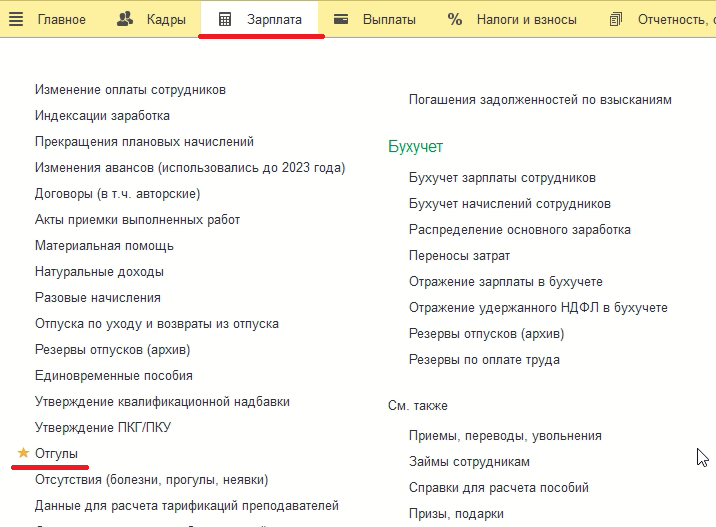Open Разовые начисления

click(x=98, y=298)
